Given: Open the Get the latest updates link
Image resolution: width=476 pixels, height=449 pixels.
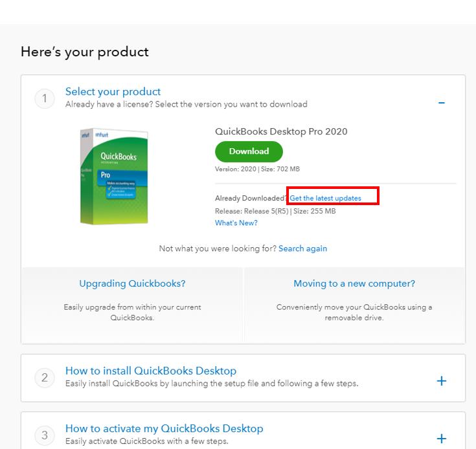Looking at the screenshot, I should click(325, 198).
